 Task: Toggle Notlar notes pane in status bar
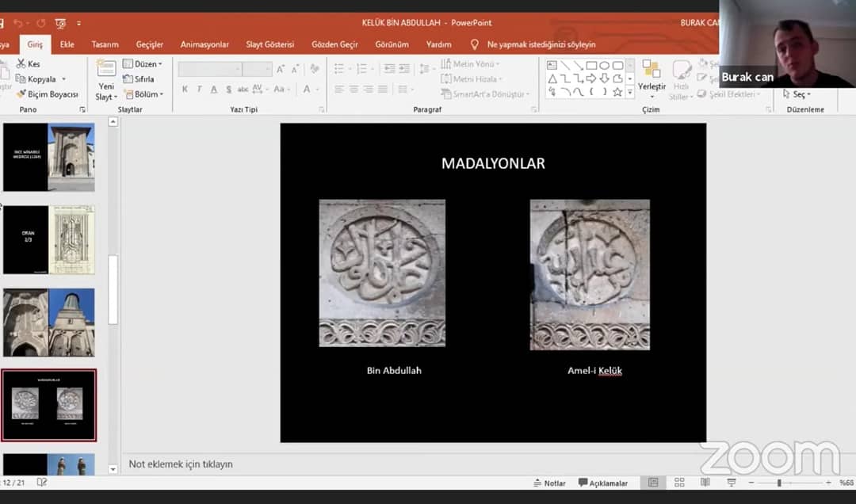[x=549, y=483]
